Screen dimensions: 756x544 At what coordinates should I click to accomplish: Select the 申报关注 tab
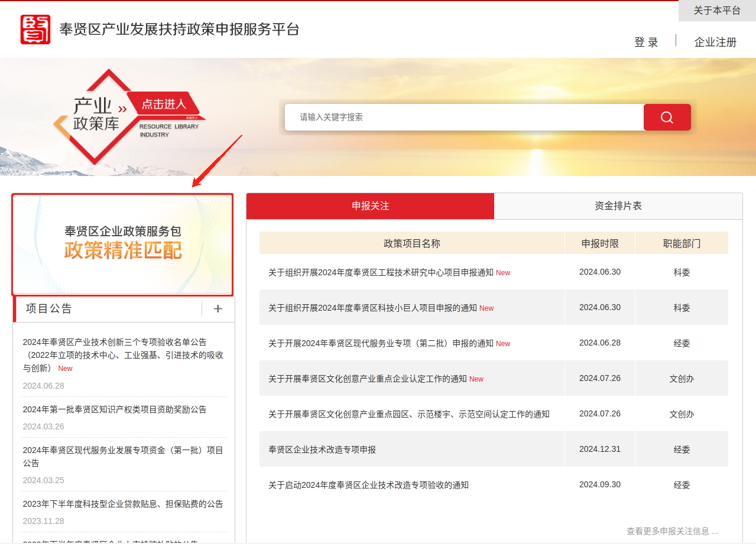[x=370, y=206]
